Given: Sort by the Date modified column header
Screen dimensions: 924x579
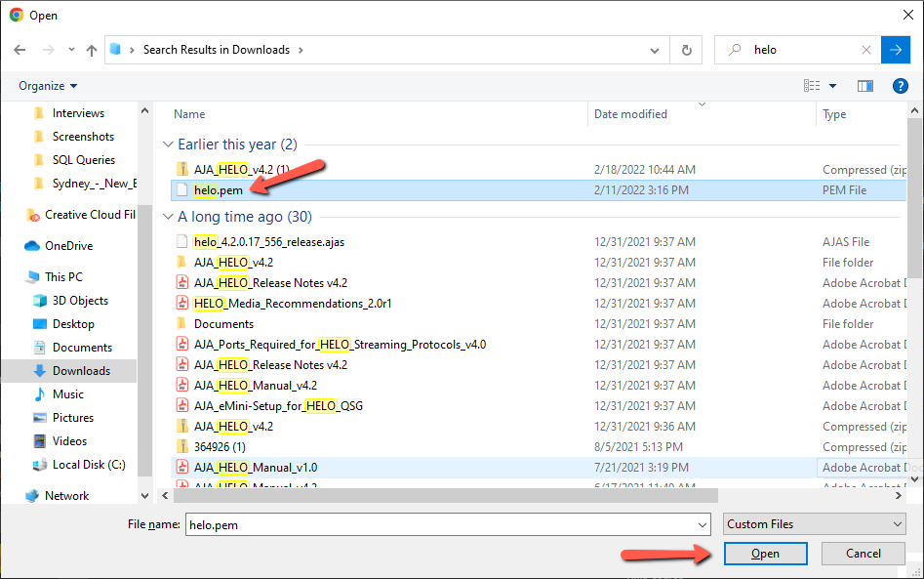Looking at the screenshot, I should point(630,114).
